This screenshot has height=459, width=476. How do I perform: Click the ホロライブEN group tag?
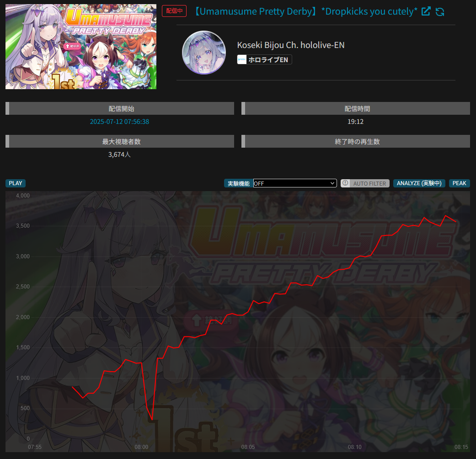(x=264, y=59)
